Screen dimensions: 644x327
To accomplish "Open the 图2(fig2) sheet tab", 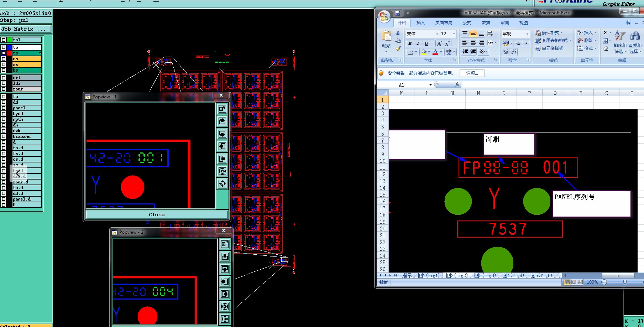I will 457,275.
